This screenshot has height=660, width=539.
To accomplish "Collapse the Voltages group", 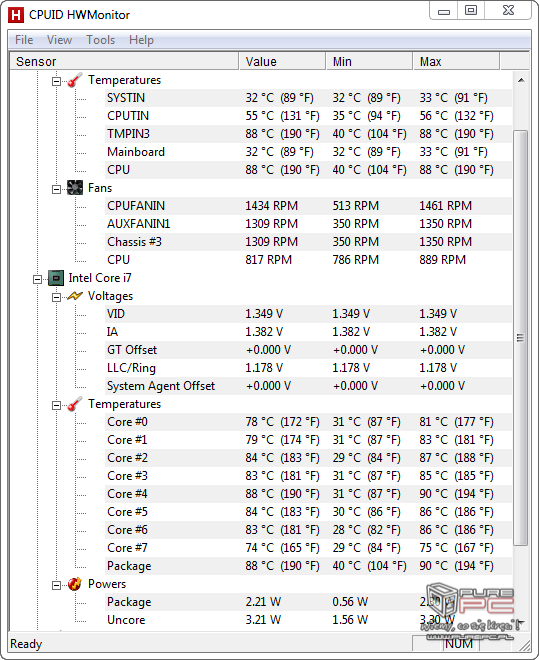I will [56, 298].
